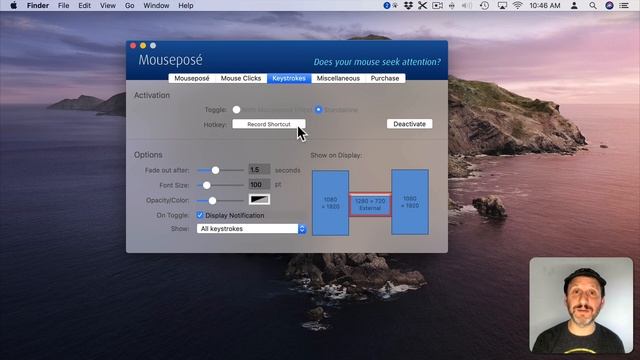Open Notification Center list icon
The height and width of the screenshot is (360, 640).
coord(624,5)
